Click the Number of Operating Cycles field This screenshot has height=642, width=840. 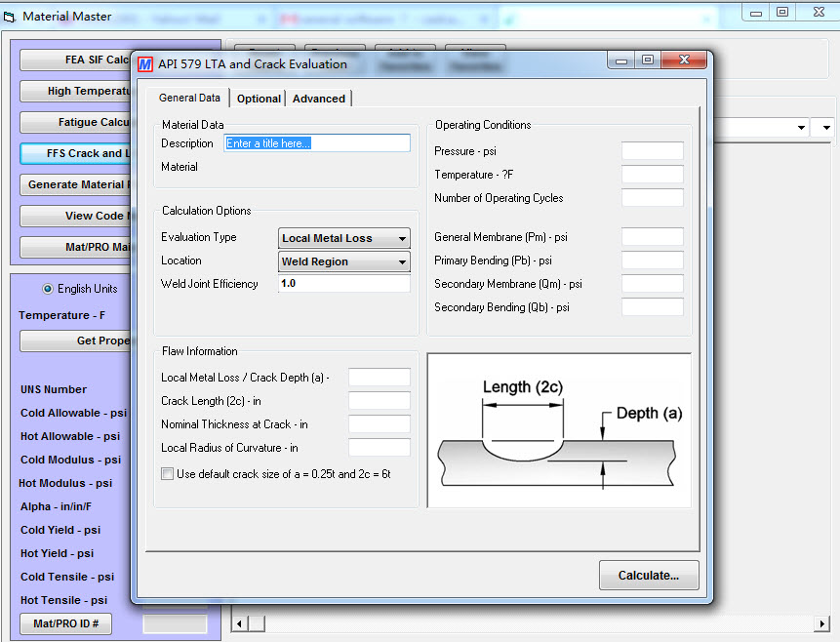point(653,198)
